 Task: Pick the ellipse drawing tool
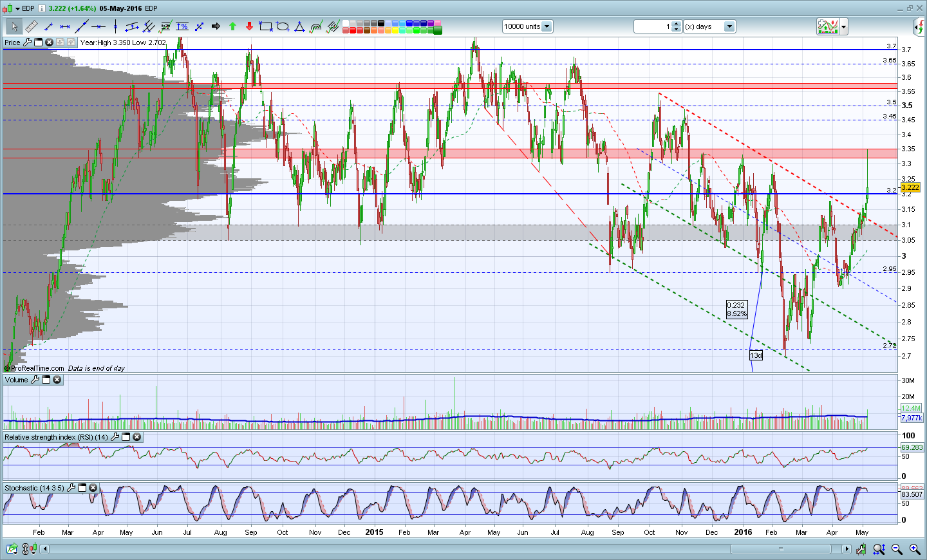282,26
